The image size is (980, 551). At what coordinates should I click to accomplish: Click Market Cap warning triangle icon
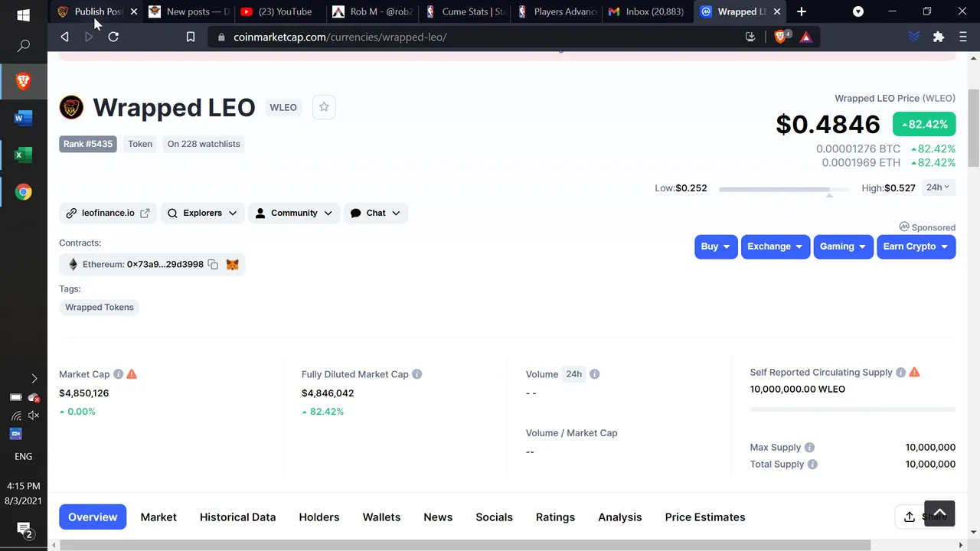click(x=132, y=374)
